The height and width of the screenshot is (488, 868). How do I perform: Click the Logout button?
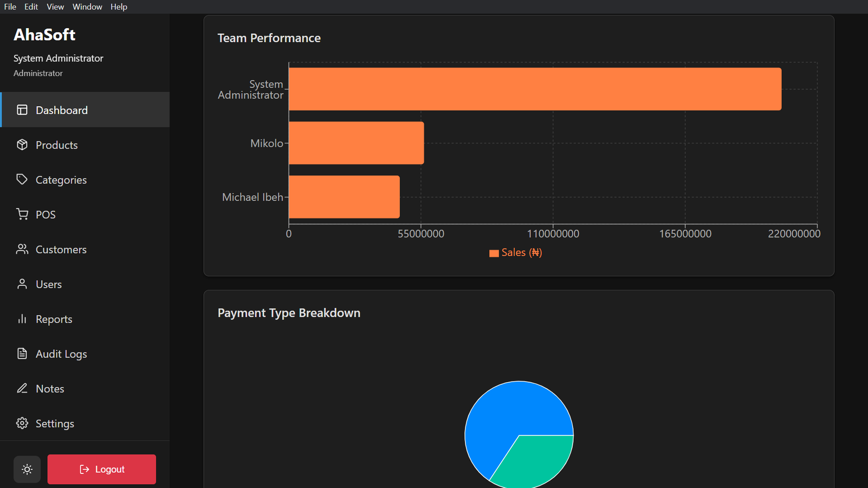pos(101,469)
